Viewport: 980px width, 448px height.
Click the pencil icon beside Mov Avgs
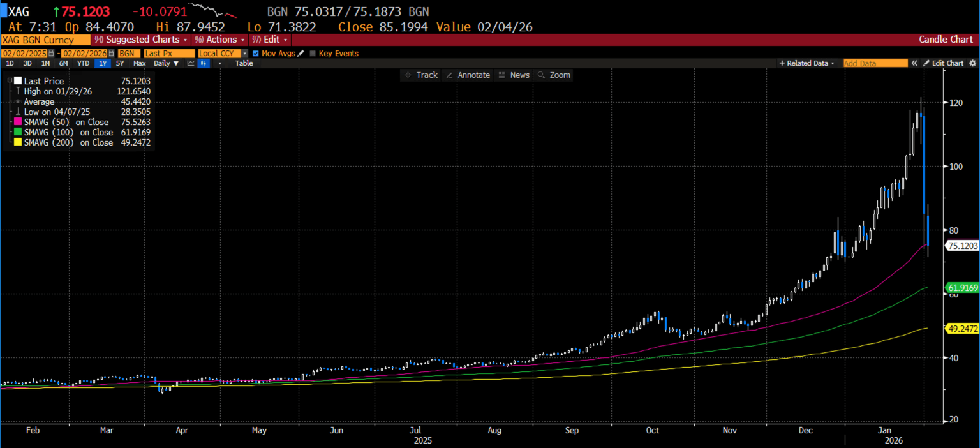pyautogui.click(x=301, y=54)
